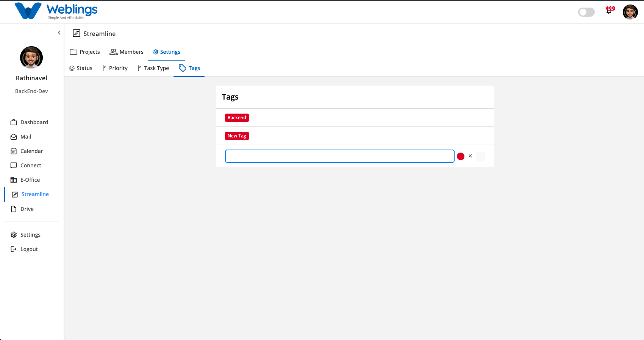644x340 pixels.
Task: Click Logout in the sidebar
Action: point(24,249)
